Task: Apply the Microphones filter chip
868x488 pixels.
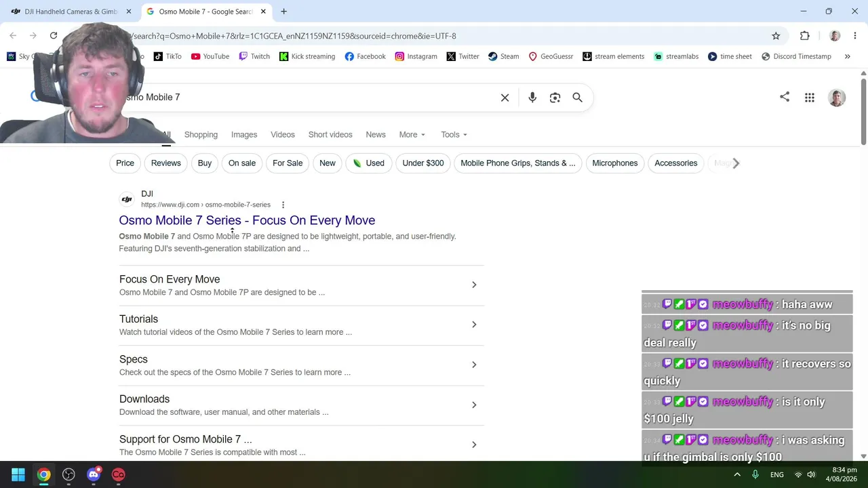Action: tap(615, 163)
